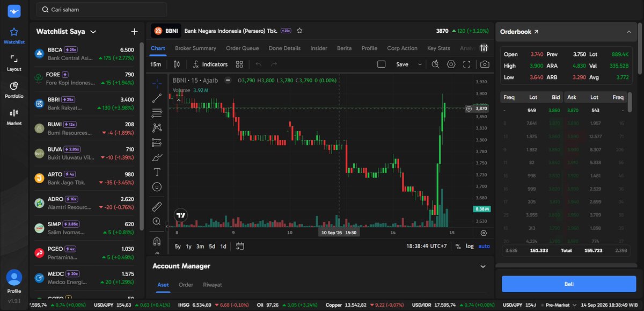This screenshot has width=644, height=311.
Task: Open the 15m timeframe dropdown
Action: pyautogui.click(x=156, y=64)
